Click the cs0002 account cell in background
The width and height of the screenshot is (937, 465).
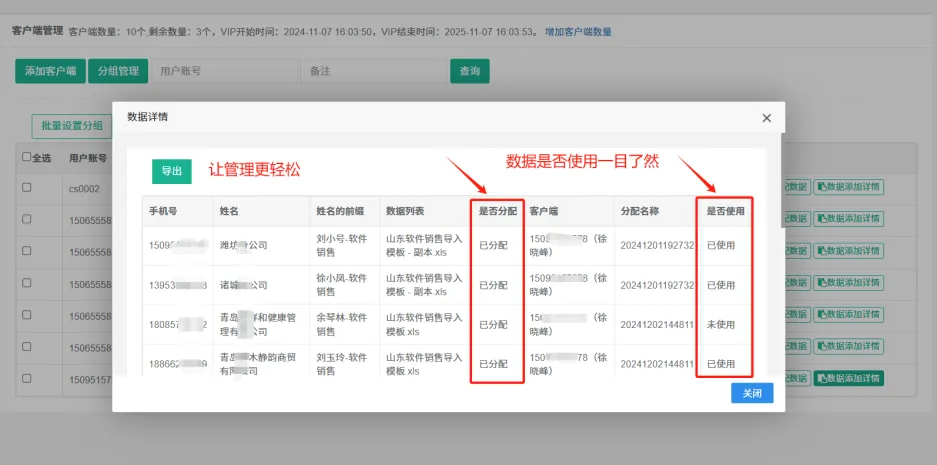tap(84, 188)
